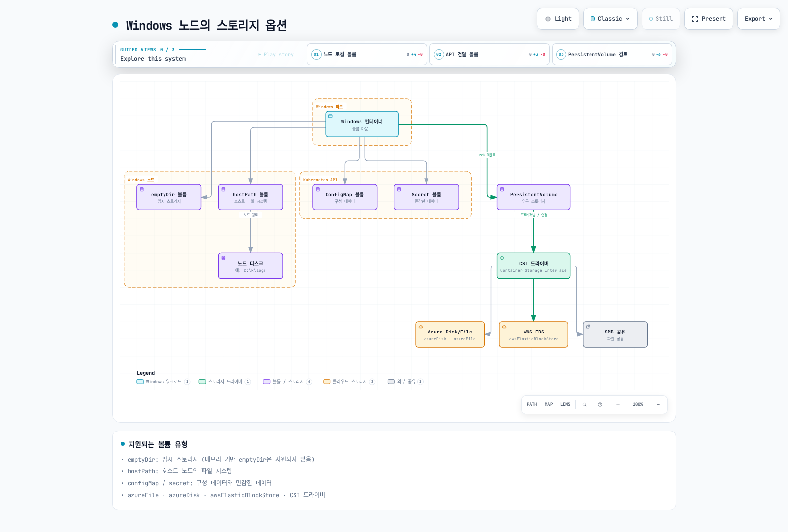
Task: Select the SMB 공유 node
Action: [615, 334]
